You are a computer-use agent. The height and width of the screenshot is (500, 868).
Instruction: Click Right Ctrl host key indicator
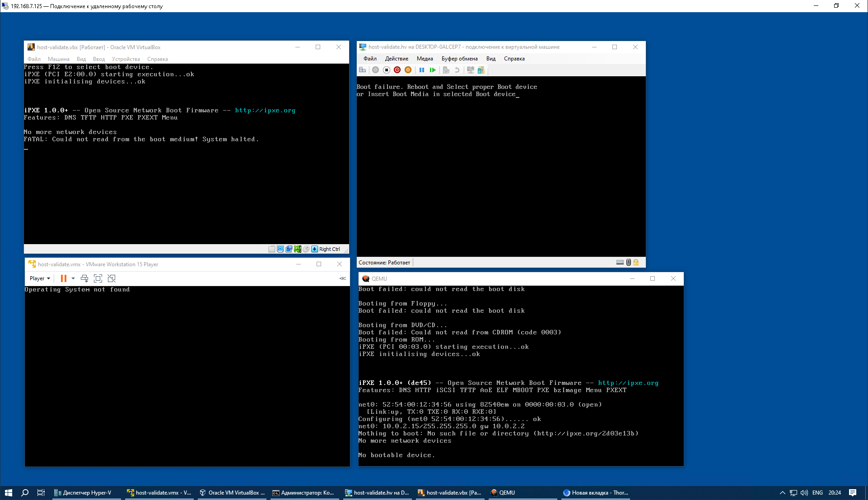[x=329, y=249]
